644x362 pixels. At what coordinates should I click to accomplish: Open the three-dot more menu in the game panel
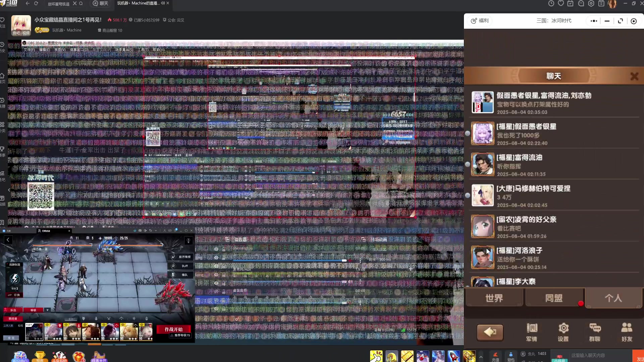594,21
